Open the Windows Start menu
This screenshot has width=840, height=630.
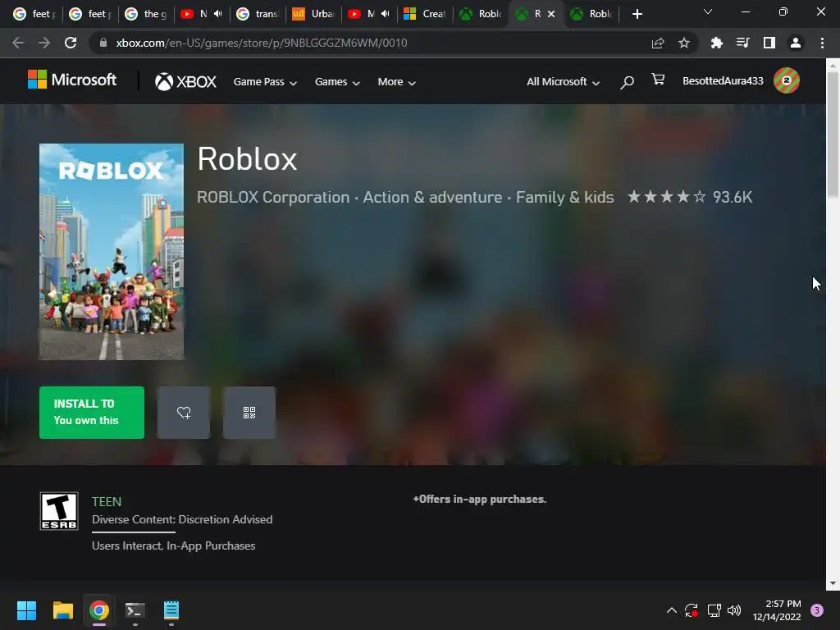point(26,610)
